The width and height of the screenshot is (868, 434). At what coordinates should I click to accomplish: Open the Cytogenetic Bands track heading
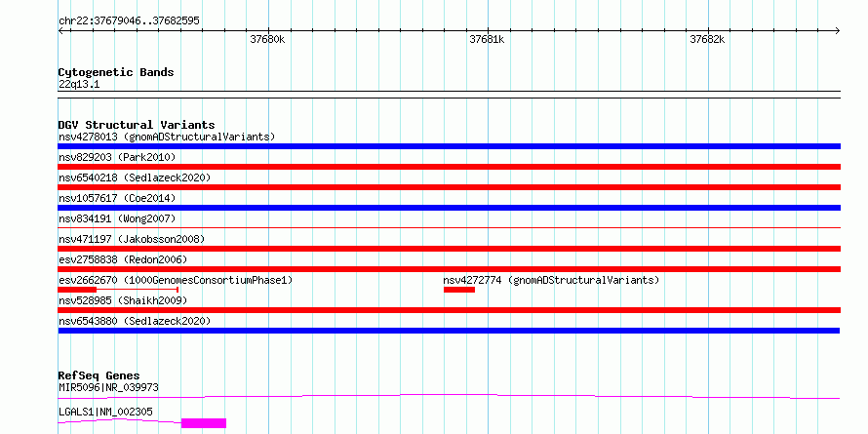(116, 72)
